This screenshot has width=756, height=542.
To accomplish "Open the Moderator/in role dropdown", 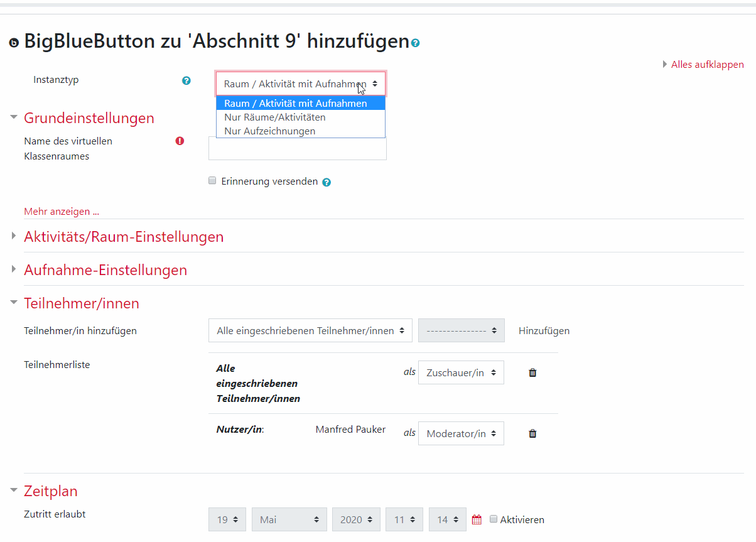I will pos(461,433).
